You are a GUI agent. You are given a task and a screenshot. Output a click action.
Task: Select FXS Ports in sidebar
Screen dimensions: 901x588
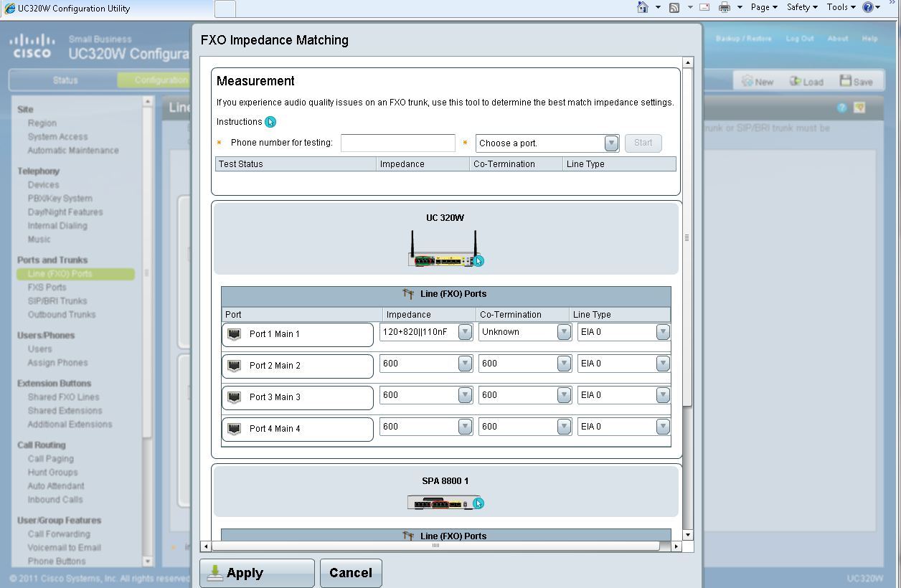(x=47, y=288)
